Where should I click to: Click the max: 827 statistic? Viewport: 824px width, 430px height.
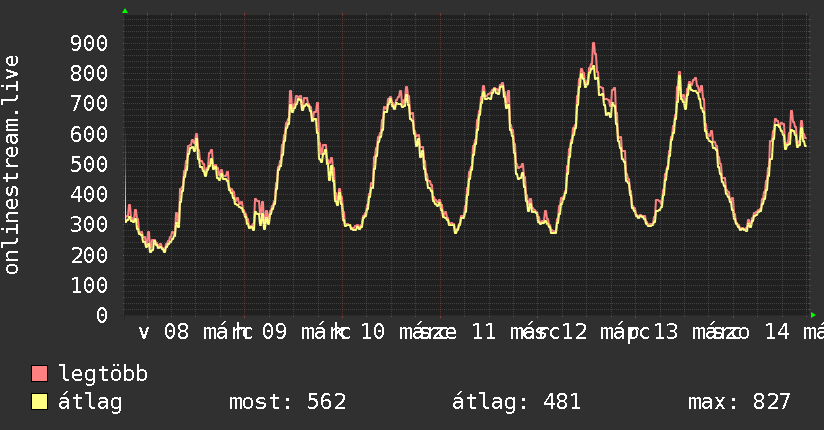point(739,402)
